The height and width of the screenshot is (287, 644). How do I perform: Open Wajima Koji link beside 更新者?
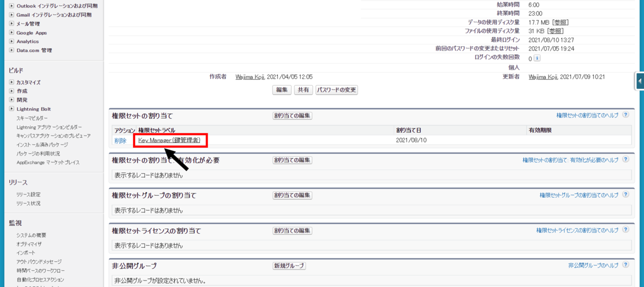[x=547, y=77]
